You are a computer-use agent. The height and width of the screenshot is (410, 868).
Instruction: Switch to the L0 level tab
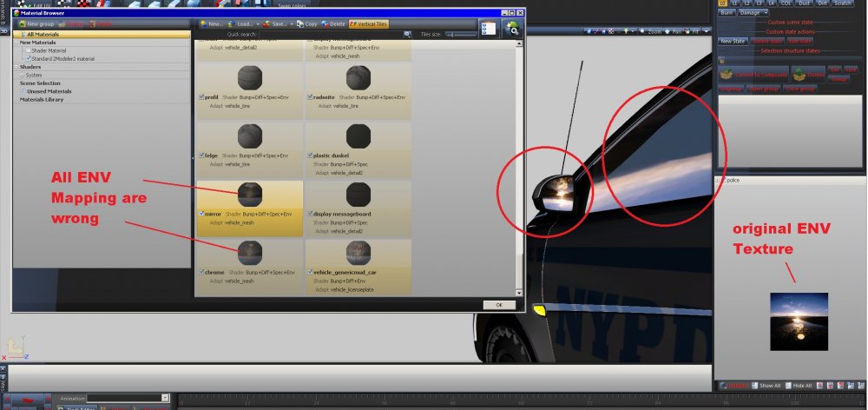coord(723,3)
